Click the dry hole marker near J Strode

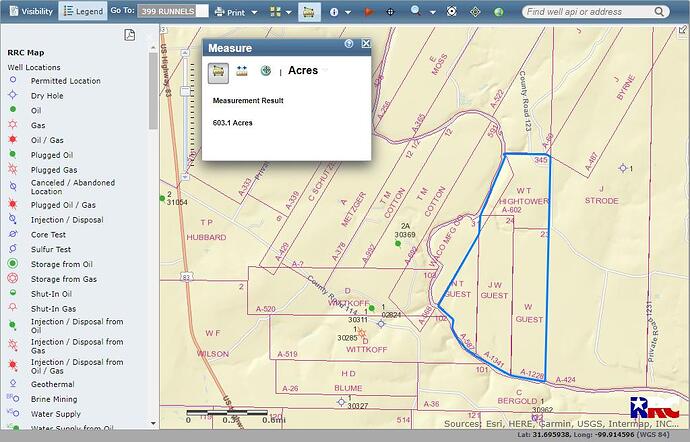point(623,168)
